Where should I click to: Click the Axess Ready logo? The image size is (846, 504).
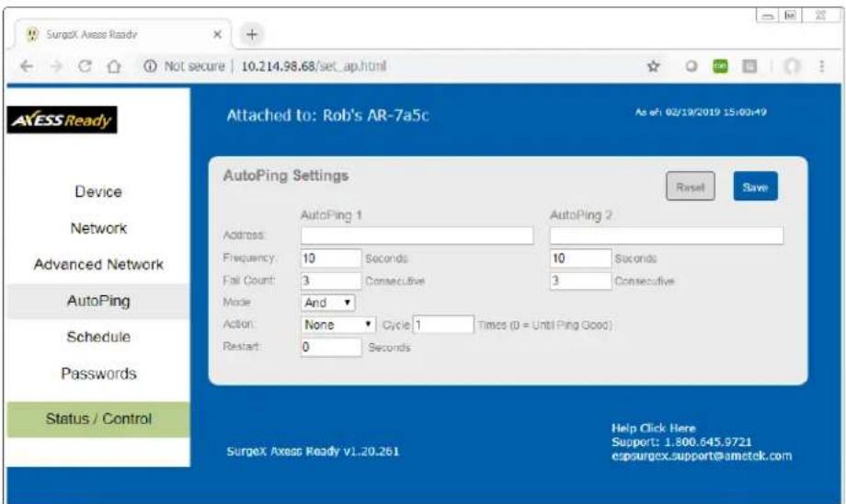tap(62, 120)
